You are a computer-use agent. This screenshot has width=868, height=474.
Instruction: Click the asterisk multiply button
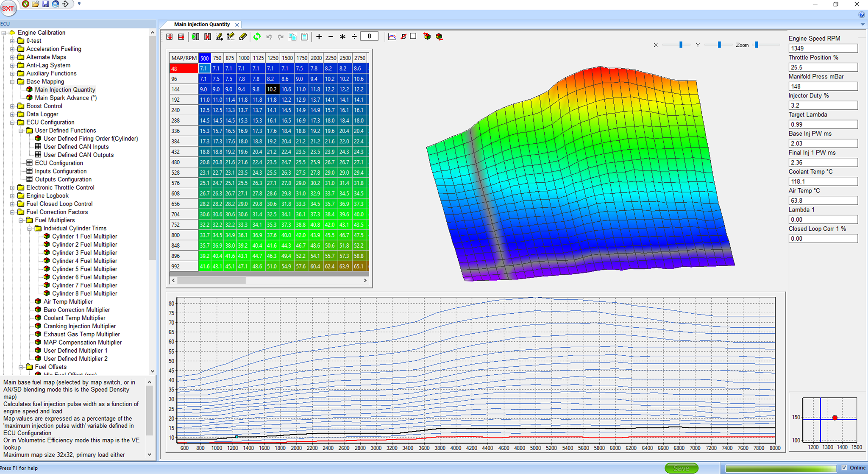(x=342, y=37)
